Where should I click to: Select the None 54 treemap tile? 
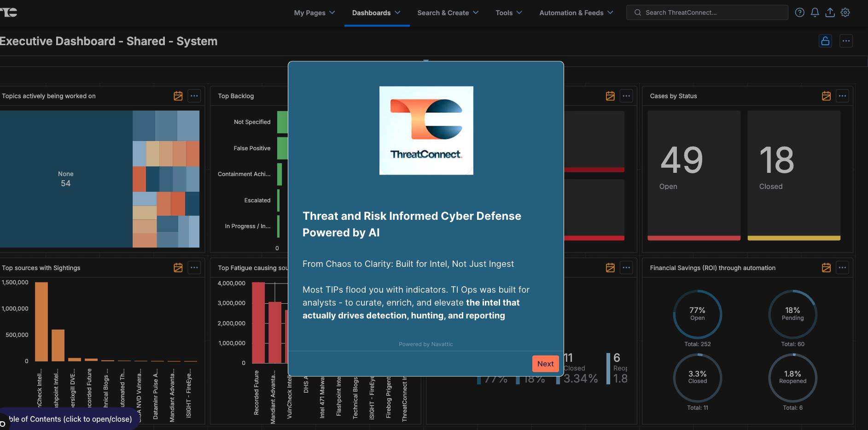(x=66, y=179)
